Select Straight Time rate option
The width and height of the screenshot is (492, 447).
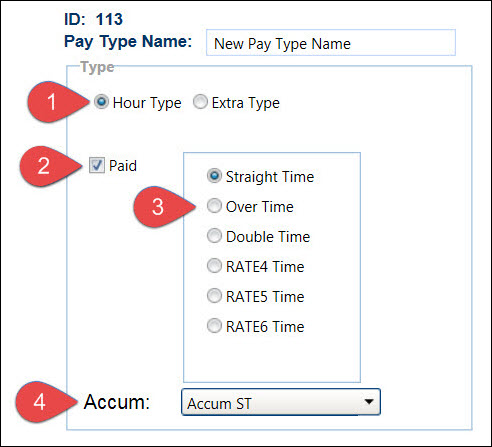coord(214,176)
